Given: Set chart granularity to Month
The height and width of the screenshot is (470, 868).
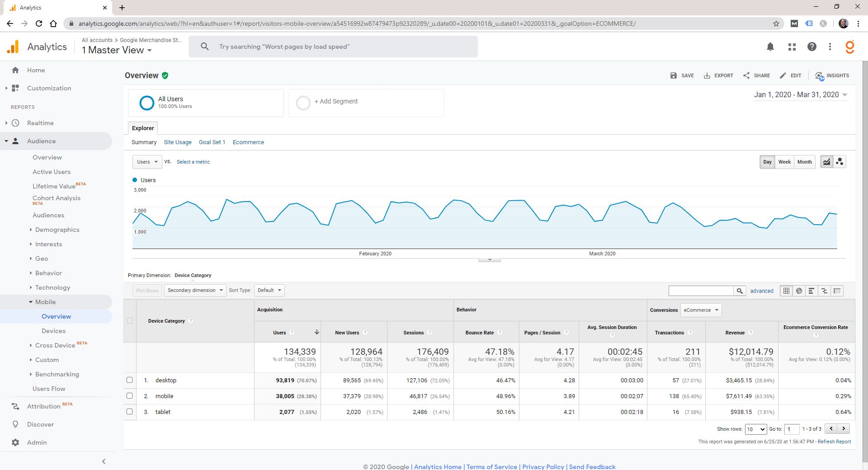Looking at the screenshot, I should [x=804, y=162].
